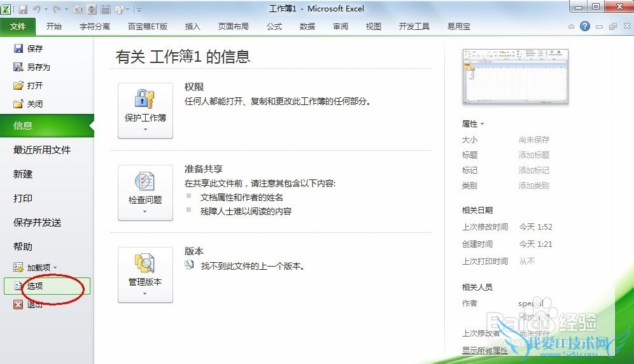Screen dimensions: 634x364
Task: Click the lines list icon in toolbar
Action: click(x=106, y=9)
